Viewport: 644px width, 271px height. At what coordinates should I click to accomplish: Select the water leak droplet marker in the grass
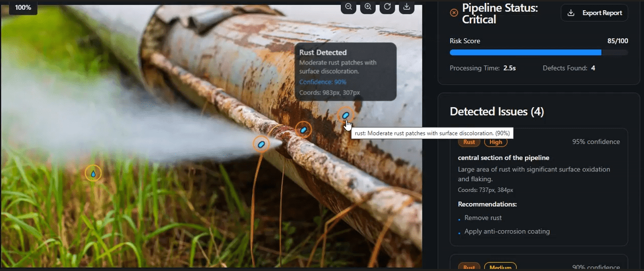tap(93, 174)
